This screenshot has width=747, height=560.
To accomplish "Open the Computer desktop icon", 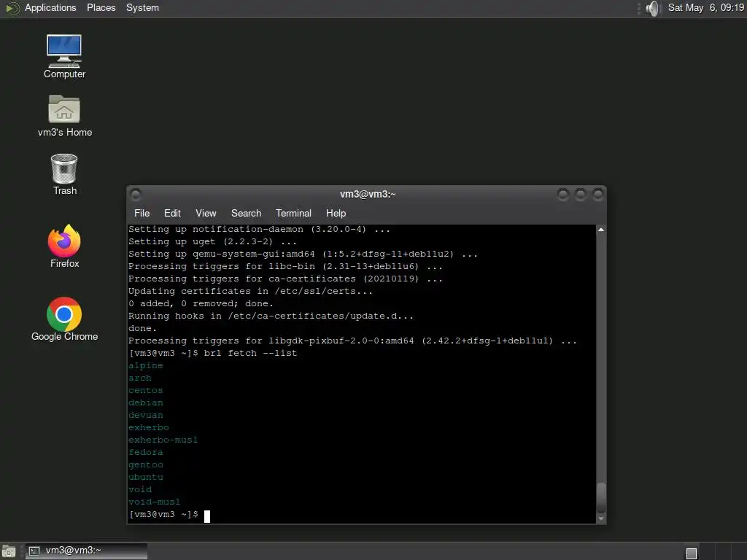I will coord(64,56).
